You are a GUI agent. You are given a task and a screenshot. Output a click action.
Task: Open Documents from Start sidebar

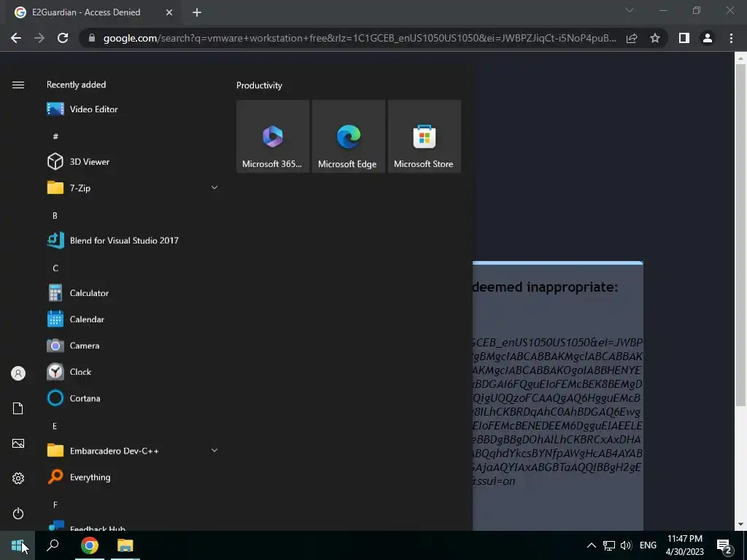pos(18,408)
